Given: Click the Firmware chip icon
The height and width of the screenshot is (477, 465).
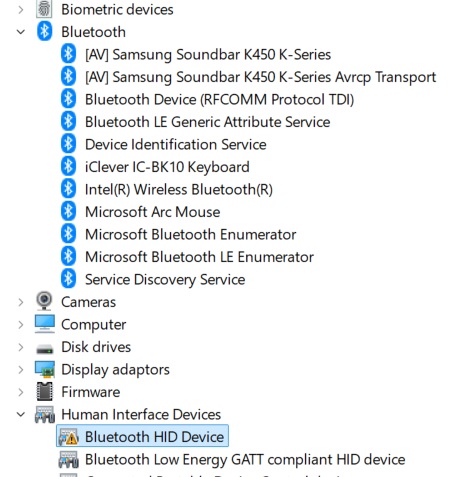Looking at the screenshot, I should [x=45, y=391].
